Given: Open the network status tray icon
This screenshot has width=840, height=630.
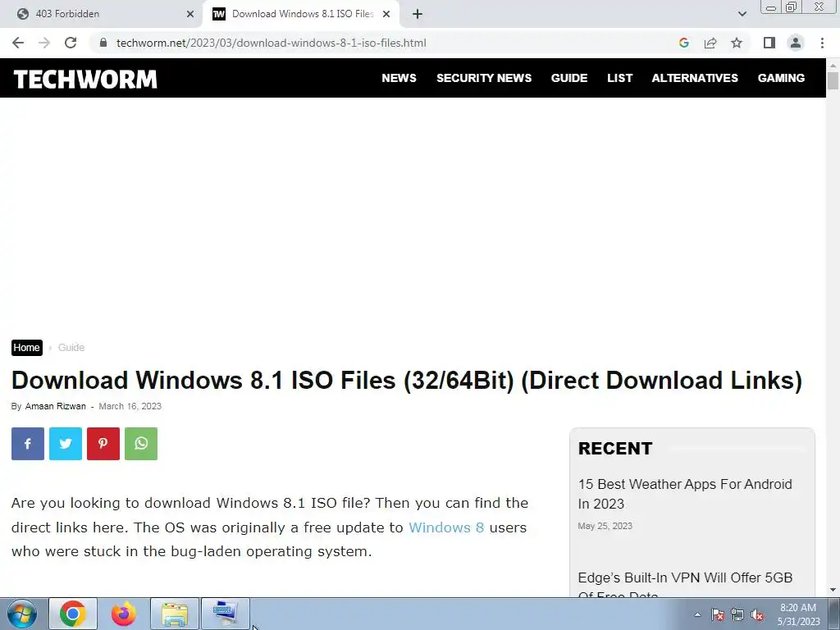Looking at the screenshot, I should pos(737,614).
